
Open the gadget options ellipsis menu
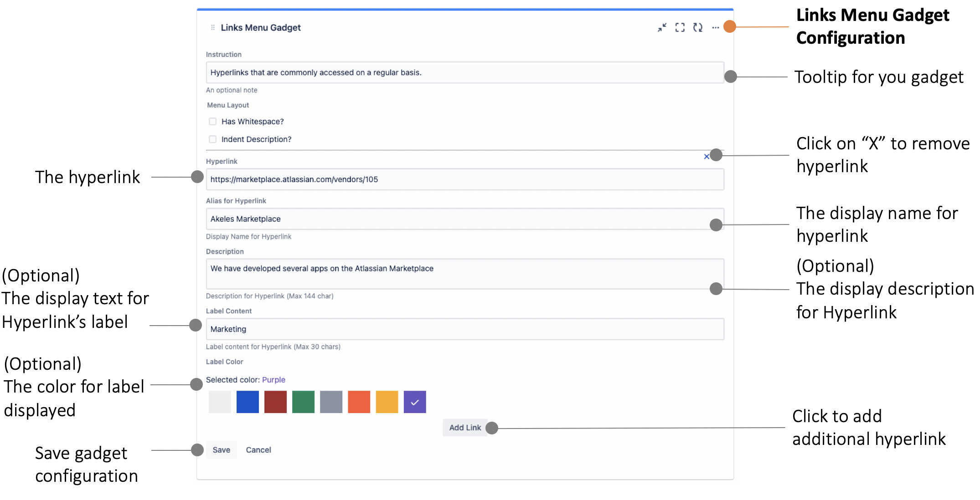[716, 27]
